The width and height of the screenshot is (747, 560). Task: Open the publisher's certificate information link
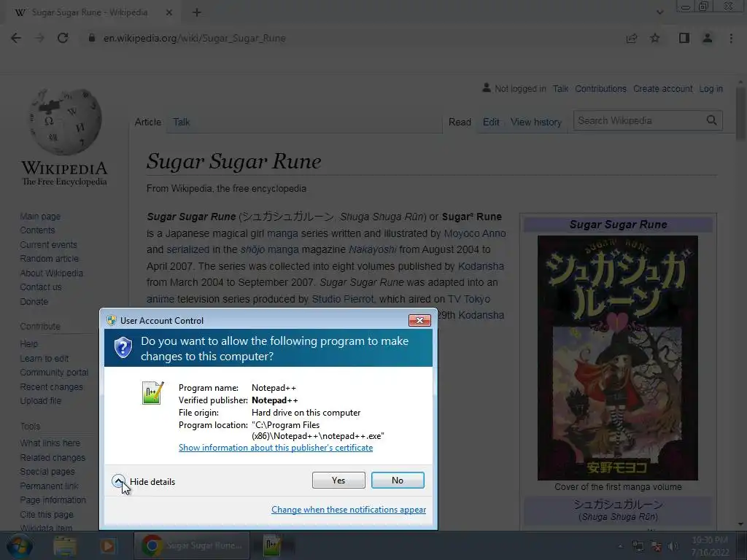275,448
